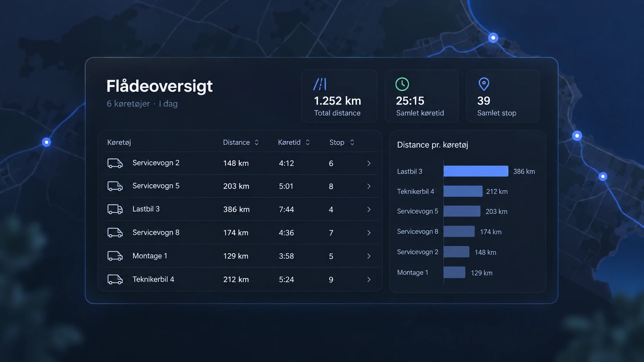The image size is (644, 362).
Task: Select the middle map marker right of the panel
Action: coord(577,136)
